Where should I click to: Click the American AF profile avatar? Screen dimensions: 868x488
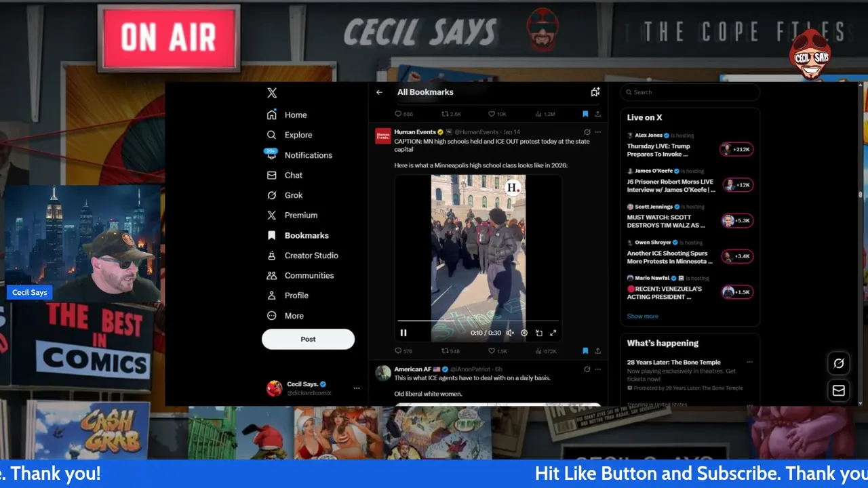coord(382,373)
